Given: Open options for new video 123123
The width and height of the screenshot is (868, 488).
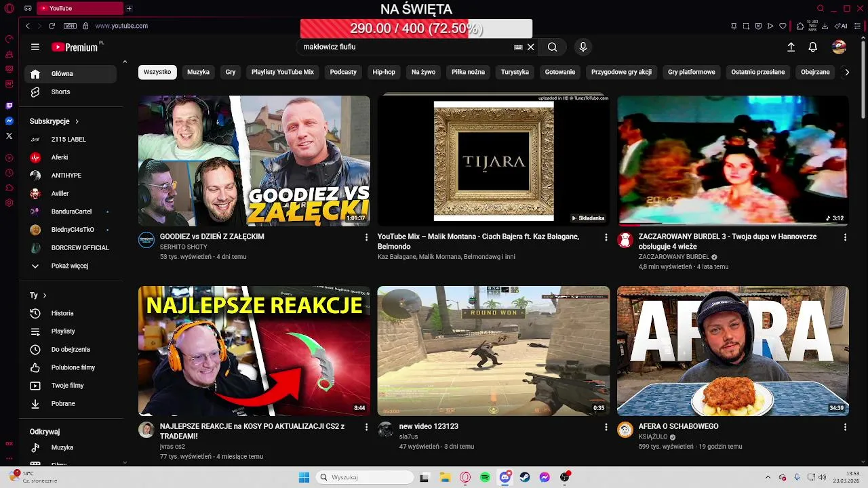Looking at the screenshot, I should coord(606,427).
